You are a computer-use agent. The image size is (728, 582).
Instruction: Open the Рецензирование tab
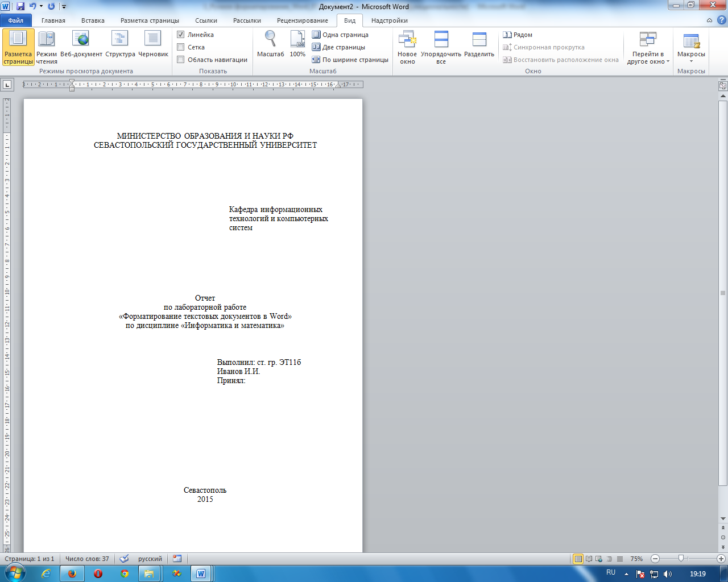pos(303,20)
